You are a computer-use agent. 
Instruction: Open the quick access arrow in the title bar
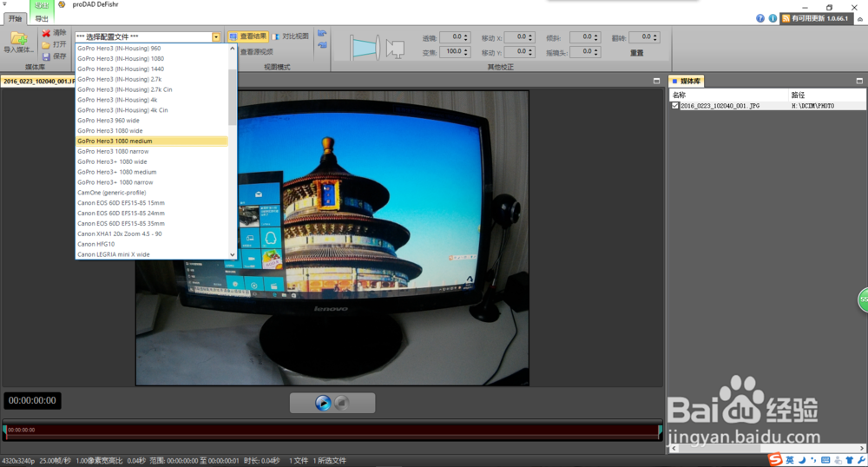(x=4, y=3)
